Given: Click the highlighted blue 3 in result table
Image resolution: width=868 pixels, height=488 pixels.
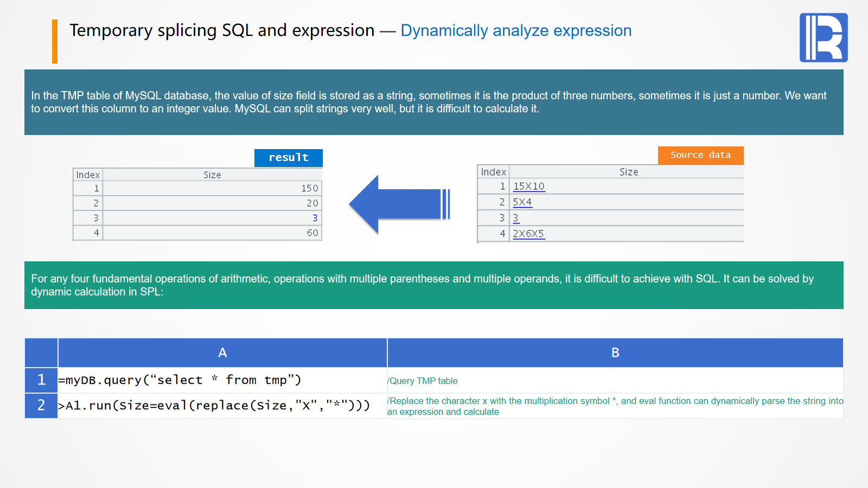Looking at the screenshot, I should (315, 218).
